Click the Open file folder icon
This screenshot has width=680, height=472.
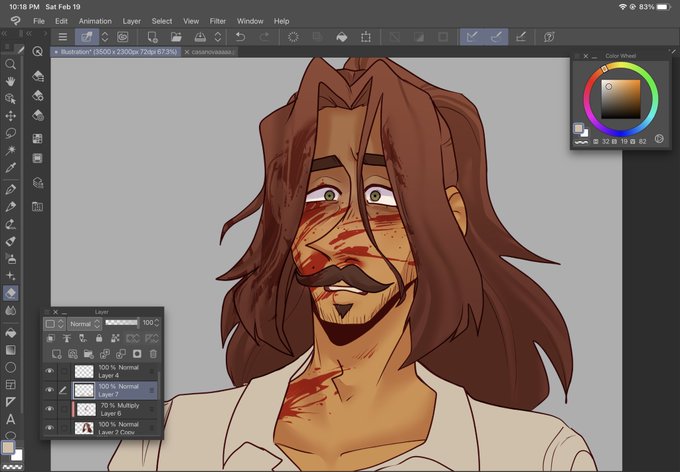[176, 37]
